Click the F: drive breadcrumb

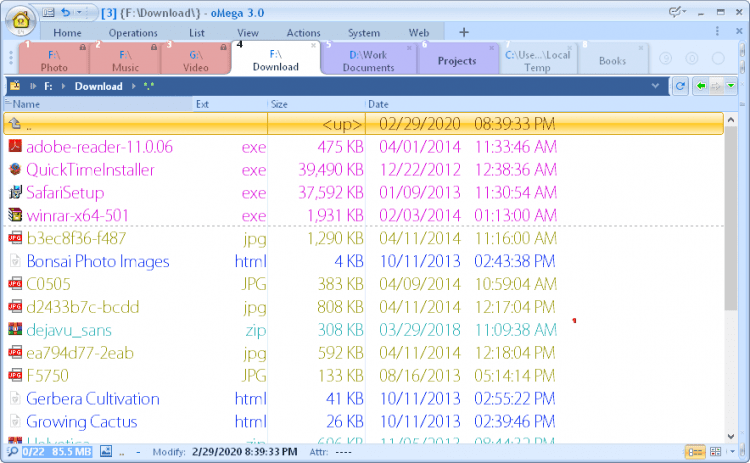[x=48, y=87]
